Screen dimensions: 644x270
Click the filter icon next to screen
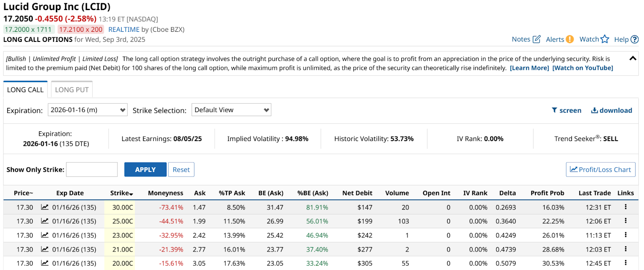click(554, 110)
